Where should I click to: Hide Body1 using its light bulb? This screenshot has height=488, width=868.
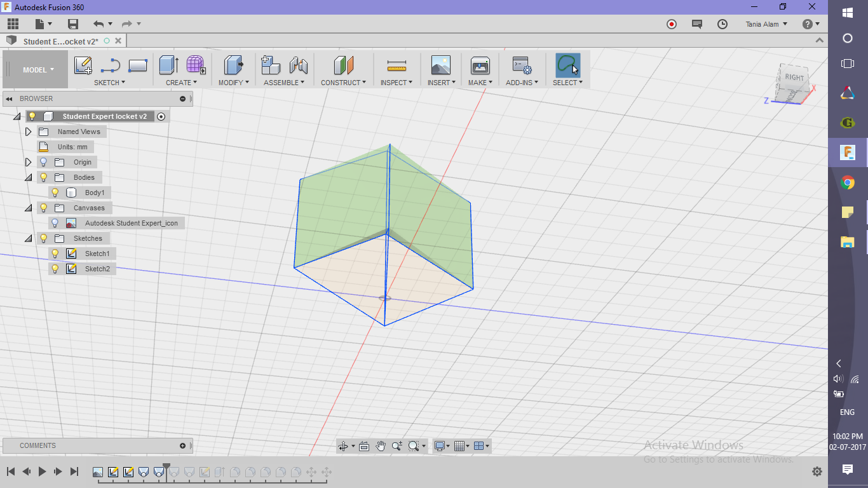(55, 193)
